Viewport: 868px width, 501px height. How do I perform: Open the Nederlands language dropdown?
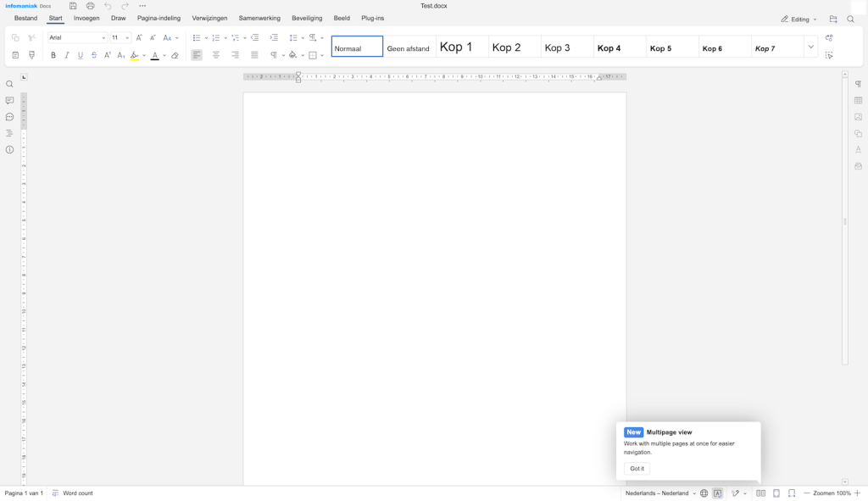(660, 493)
